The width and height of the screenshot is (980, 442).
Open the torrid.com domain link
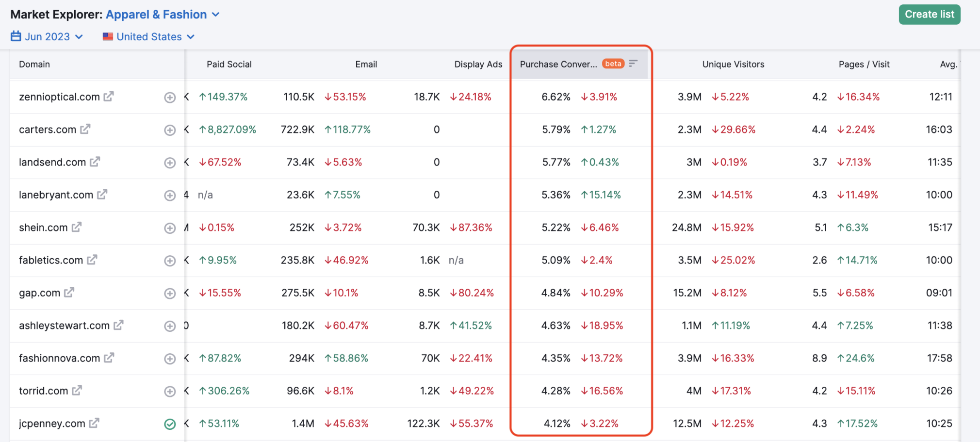click(43, 391)
